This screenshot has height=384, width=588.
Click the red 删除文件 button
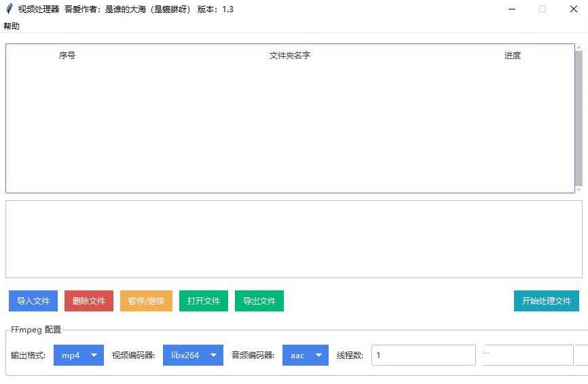(89, 301)
